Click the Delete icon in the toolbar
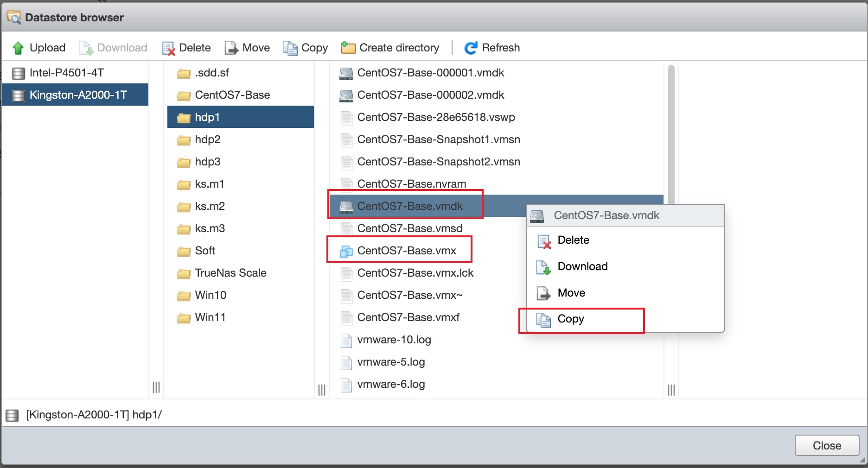 (x=168, y=48)
